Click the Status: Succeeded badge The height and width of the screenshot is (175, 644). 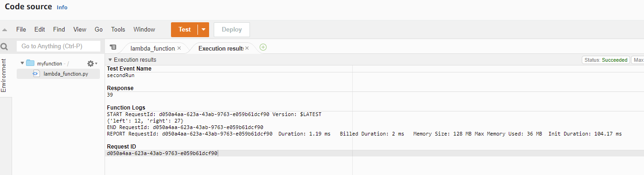click(606, 60)
